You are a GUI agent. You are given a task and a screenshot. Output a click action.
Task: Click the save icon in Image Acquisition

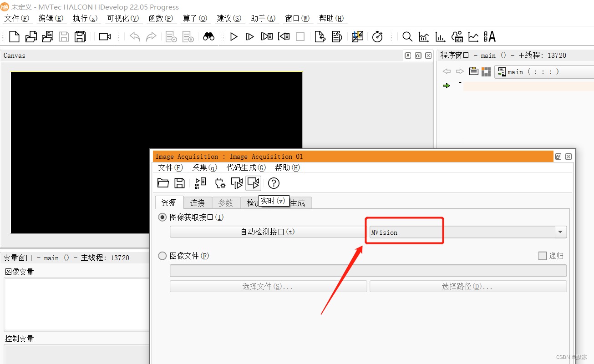coord(180,183)
